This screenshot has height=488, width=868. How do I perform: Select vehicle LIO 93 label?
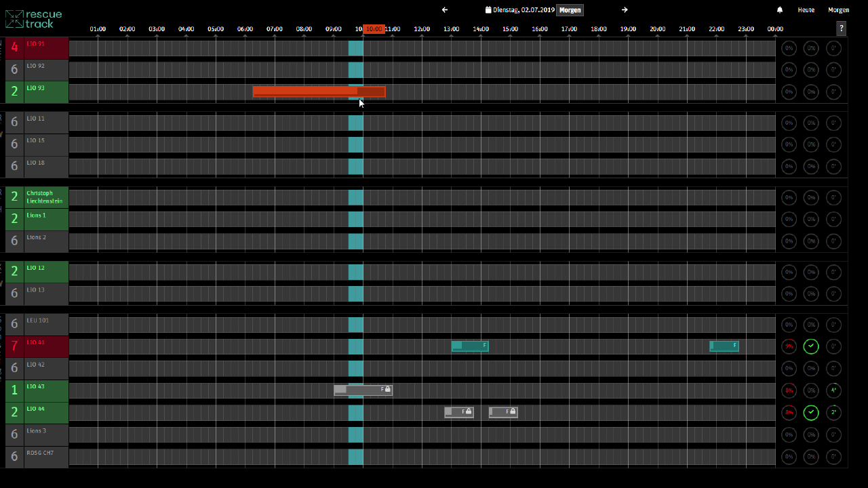[x=46, y=92]
